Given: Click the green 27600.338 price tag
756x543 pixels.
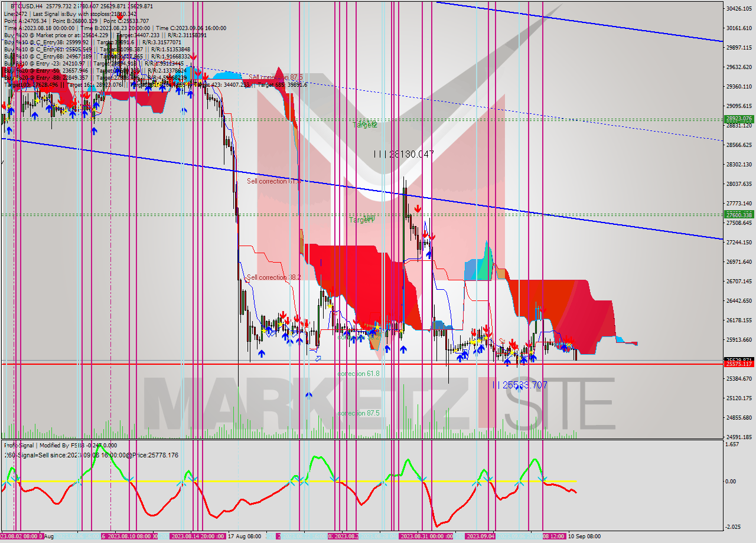Looking at the screenshot, I should 739,215.
